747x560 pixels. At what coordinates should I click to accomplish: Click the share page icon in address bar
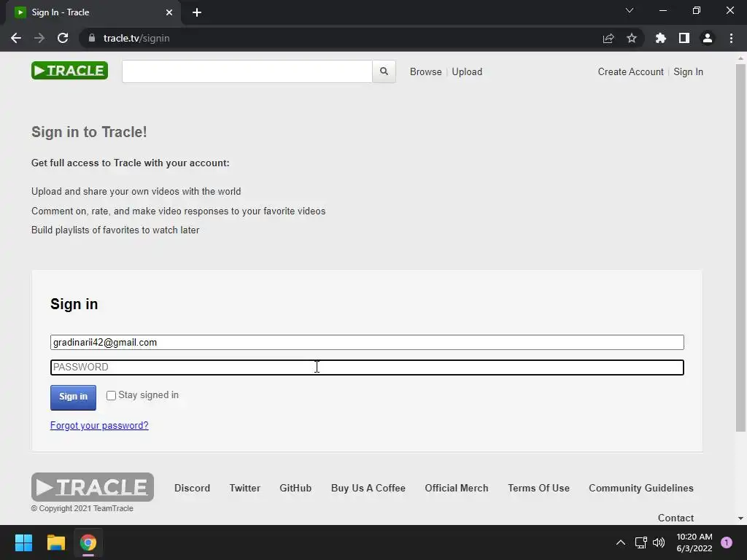click(x=608, y=38)
